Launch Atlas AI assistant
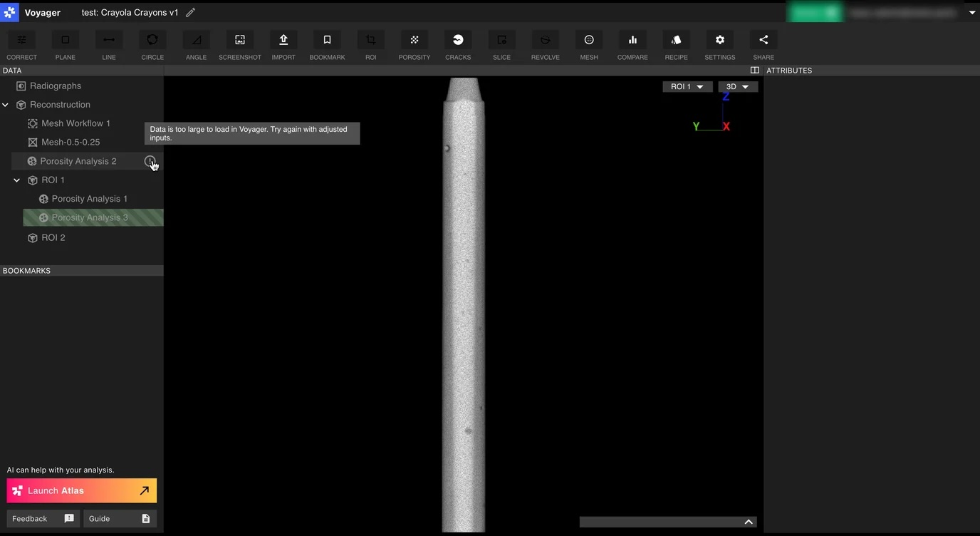 tap(82, 490)
